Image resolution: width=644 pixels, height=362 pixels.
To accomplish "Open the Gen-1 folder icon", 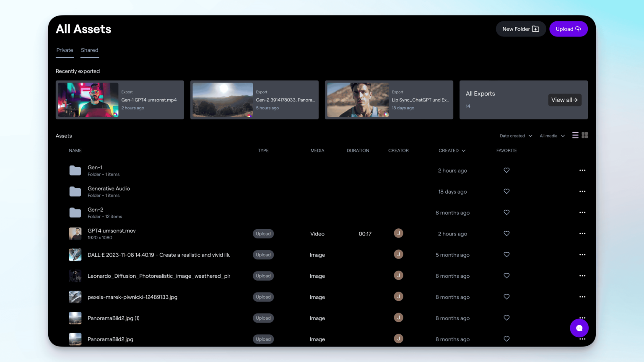I will (75, 170).
